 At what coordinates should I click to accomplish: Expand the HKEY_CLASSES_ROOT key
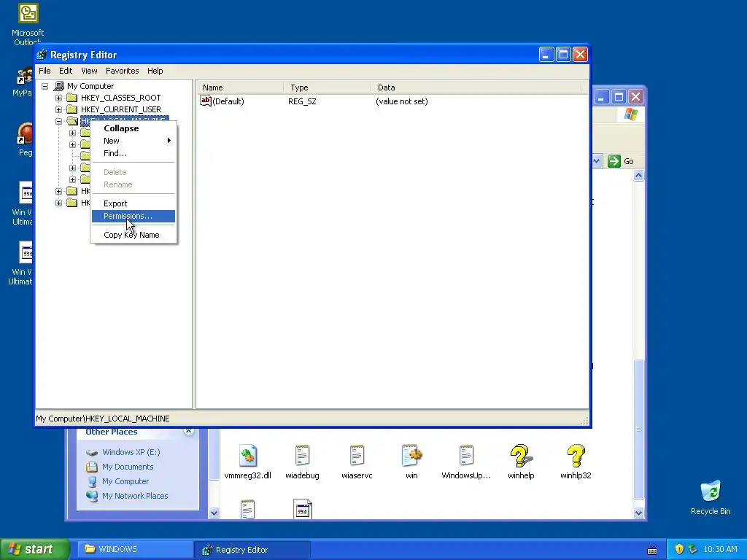[58, 98]
